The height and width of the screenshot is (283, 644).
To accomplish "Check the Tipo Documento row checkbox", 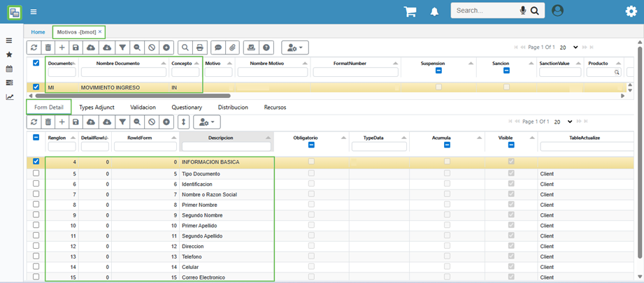I will click(x=36, y=173).
